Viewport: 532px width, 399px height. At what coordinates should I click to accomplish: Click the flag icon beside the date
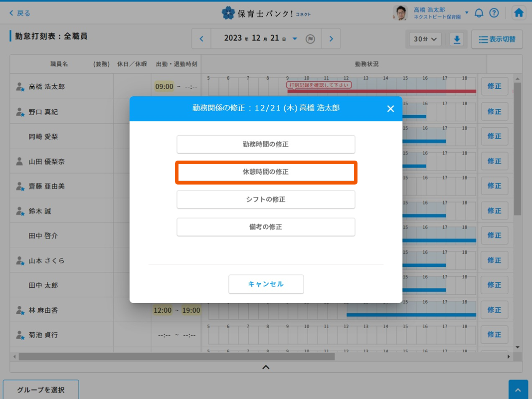point(310,39)
